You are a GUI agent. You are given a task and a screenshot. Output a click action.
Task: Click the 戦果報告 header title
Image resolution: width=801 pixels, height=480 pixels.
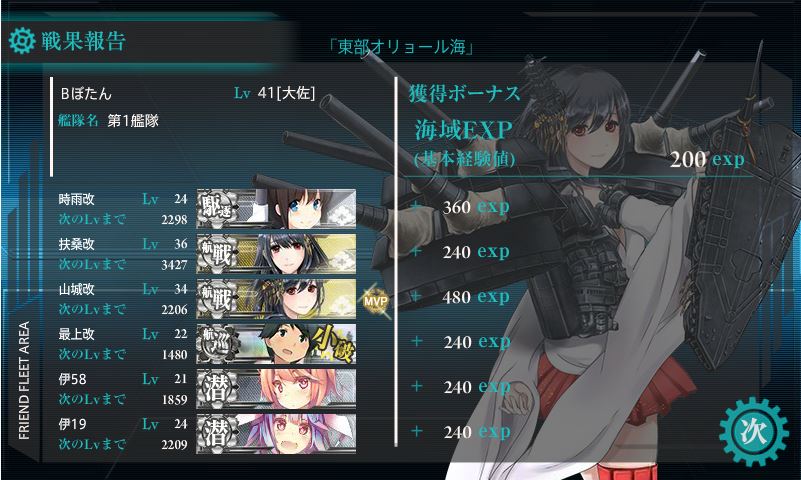click(x=83, y=41)
